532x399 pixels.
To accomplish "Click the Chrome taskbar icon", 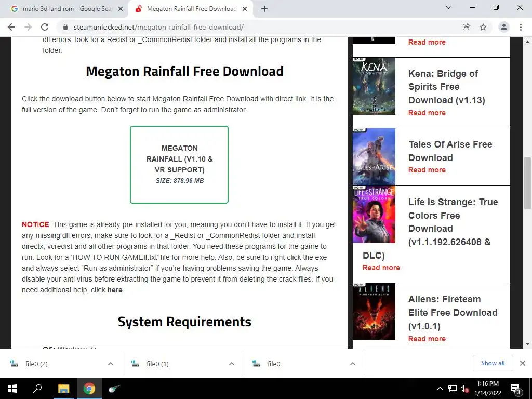I will (x=89, y=389).
